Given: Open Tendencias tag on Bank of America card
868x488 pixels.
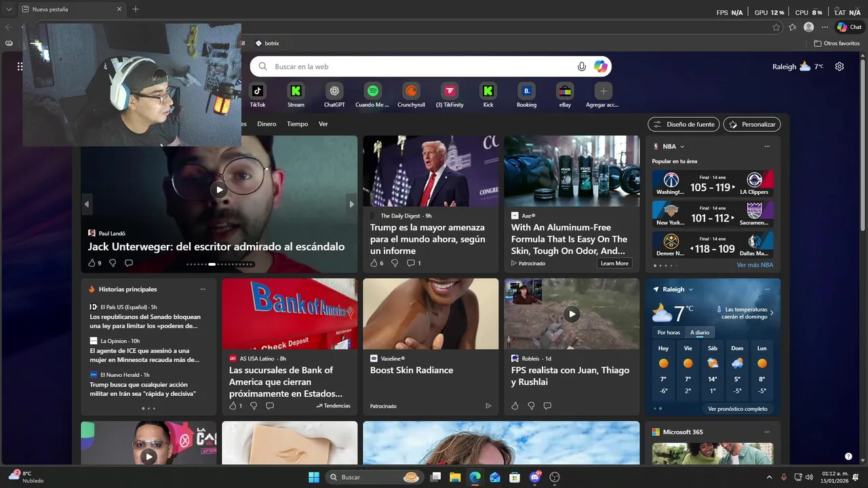Looking at the screenshot, I should tap(333, 406).
